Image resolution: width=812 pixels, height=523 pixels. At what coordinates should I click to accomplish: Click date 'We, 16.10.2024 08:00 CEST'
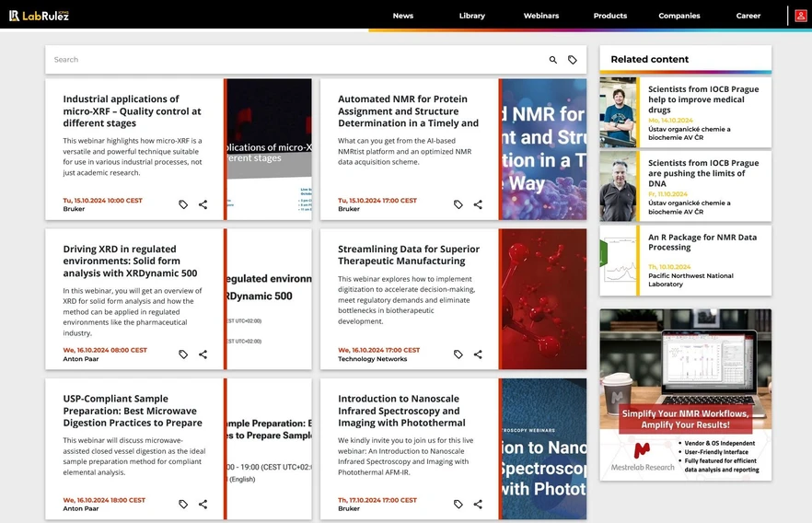105,350
